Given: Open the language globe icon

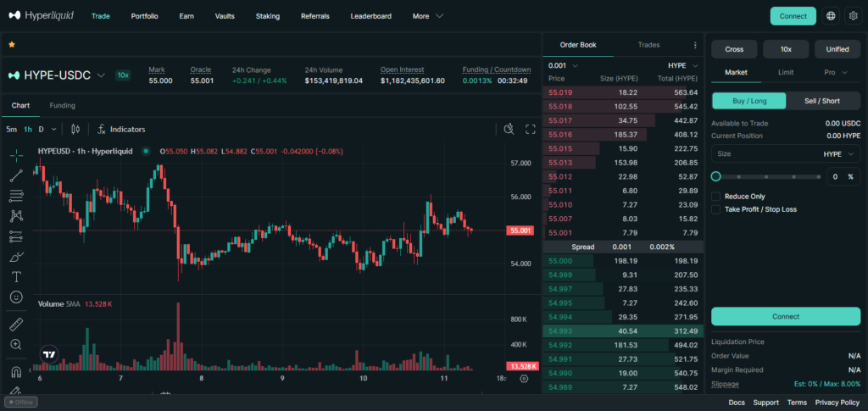Looking at the screenshot, I should [x=831, y=16].
